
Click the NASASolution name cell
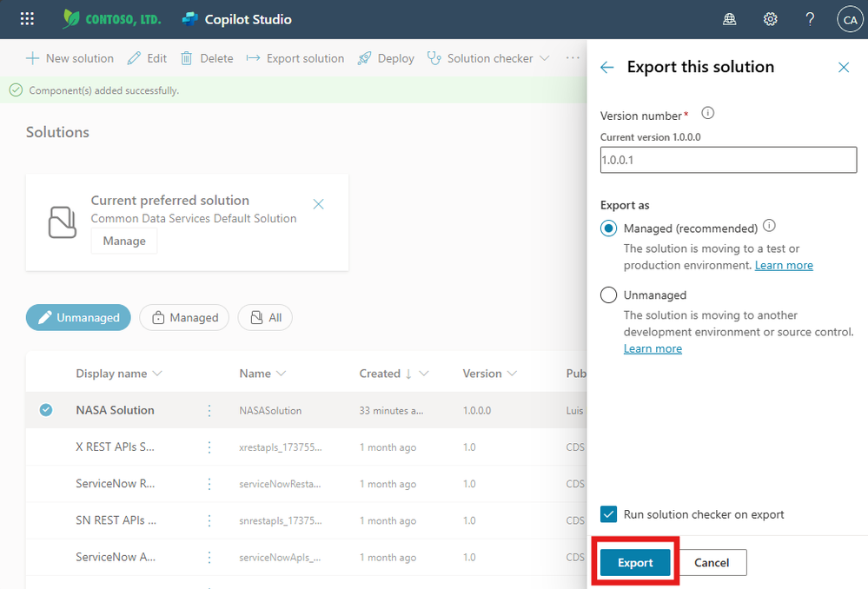pyautogui.click(x=270, y=411)
